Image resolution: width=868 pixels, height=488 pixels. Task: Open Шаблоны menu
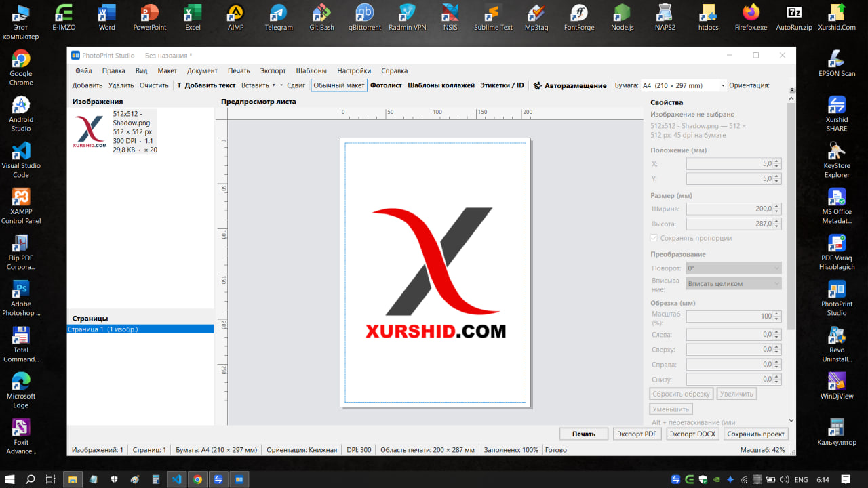pos(311,70)
